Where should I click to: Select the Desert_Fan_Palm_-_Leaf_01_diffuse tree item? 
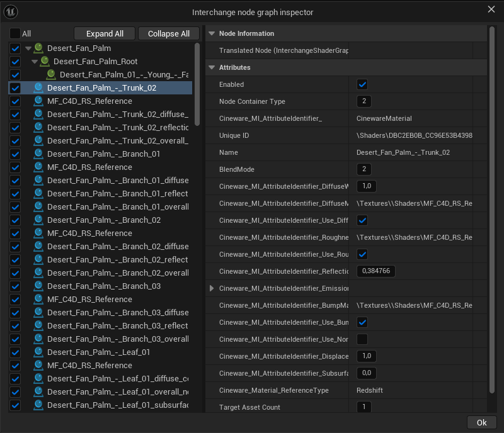point(118,379)
